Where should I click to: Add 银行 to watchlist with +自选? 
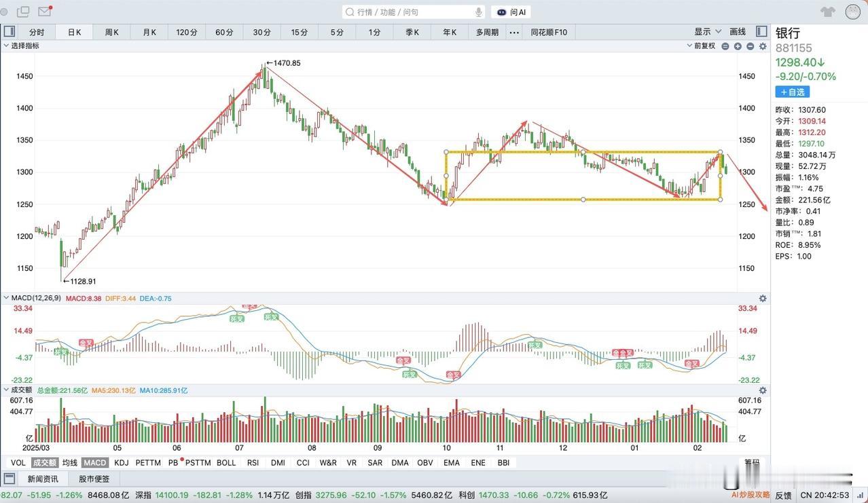(x=792, y=92)
